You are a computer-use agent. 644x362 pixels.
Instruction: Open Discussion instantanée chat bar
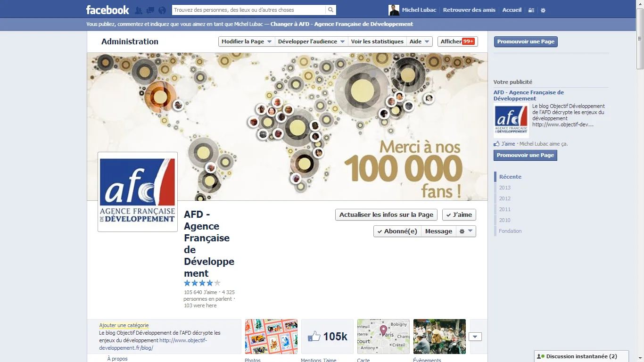click(x=582, y=356)
